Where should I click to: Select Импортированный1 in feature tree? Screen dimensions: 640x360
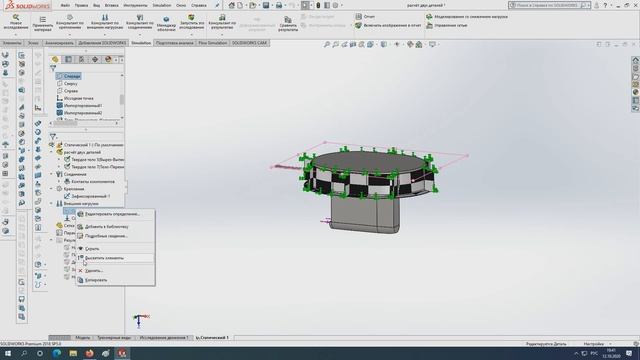80,106
